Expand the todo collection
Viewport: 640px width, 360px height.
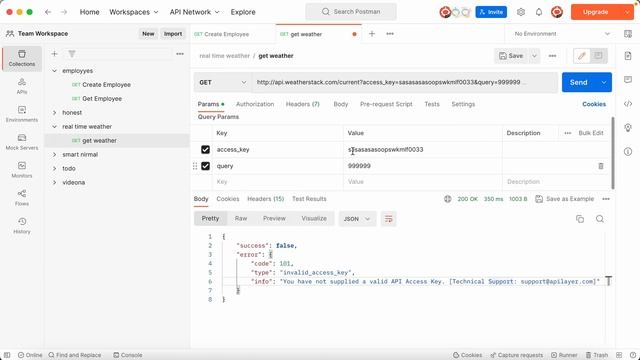pos(54,169)
